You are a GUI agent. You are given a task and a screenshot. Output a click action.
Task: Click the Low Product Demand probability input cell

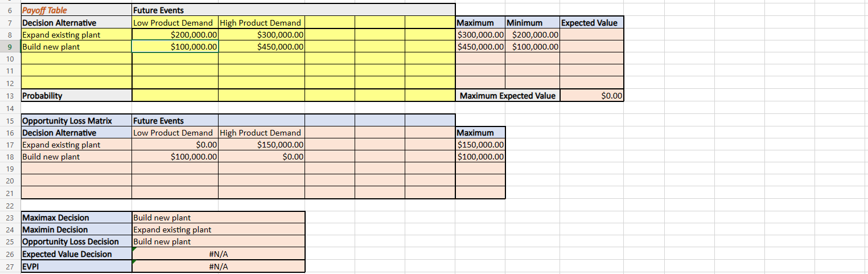[x=175, y=96]
